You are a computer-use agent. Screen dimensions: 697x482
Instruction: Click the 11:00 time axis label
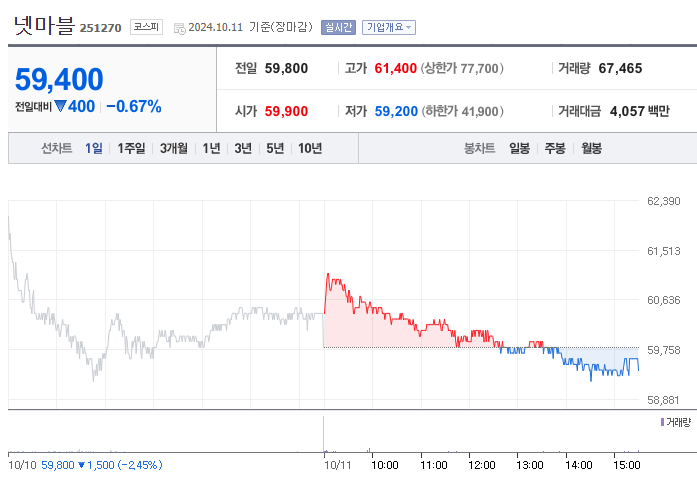click(434, 466)
